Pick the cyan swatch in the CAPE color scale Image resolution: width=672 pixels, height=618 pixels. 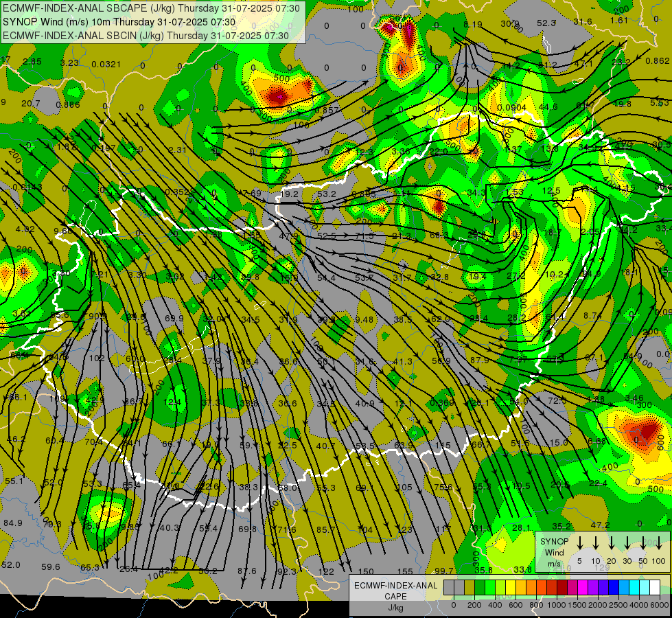tap(634, 588)
